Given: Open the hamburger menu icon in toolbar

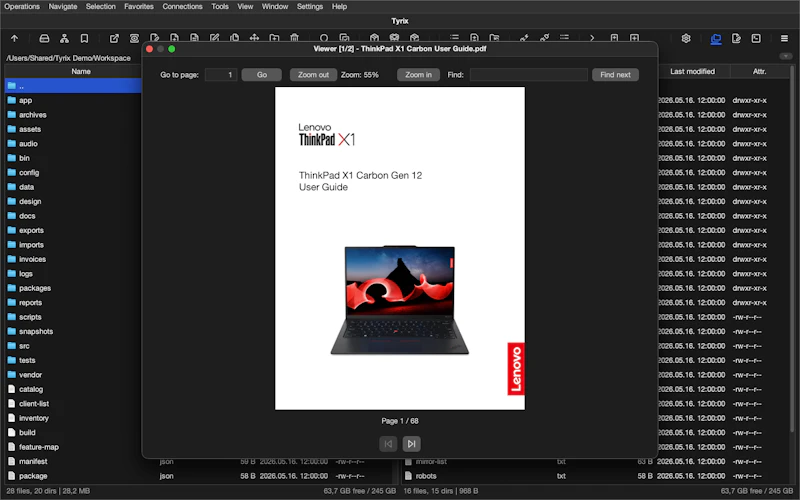Looking at the screenshot, I should [x=785, y=38].
